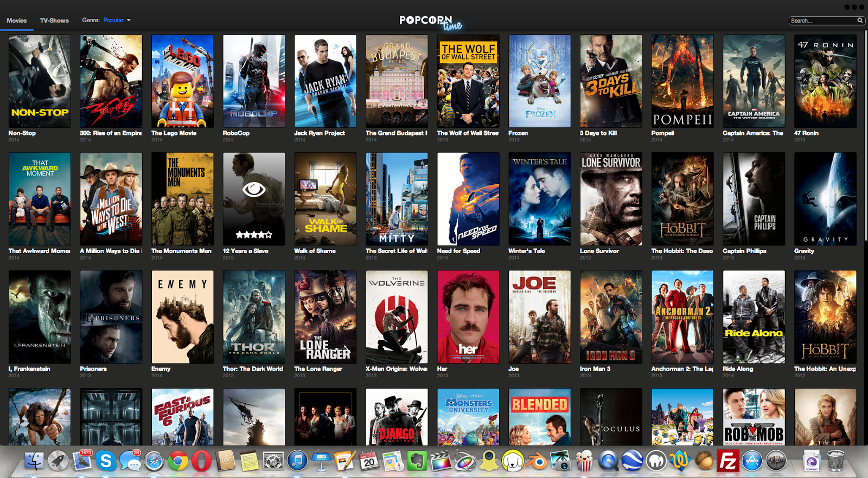Select the Blended movie poster
The width and height of the screenshot is (868, 478).
[540, 417]
